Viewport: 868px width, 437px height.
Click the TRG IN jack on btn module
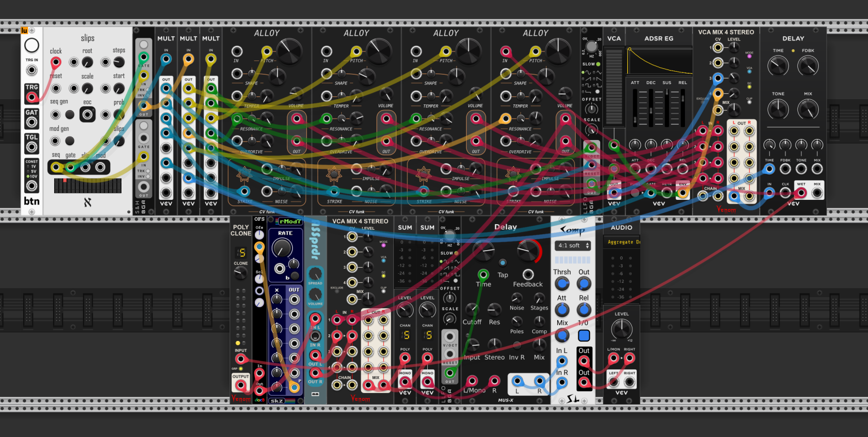click(32, 70)
